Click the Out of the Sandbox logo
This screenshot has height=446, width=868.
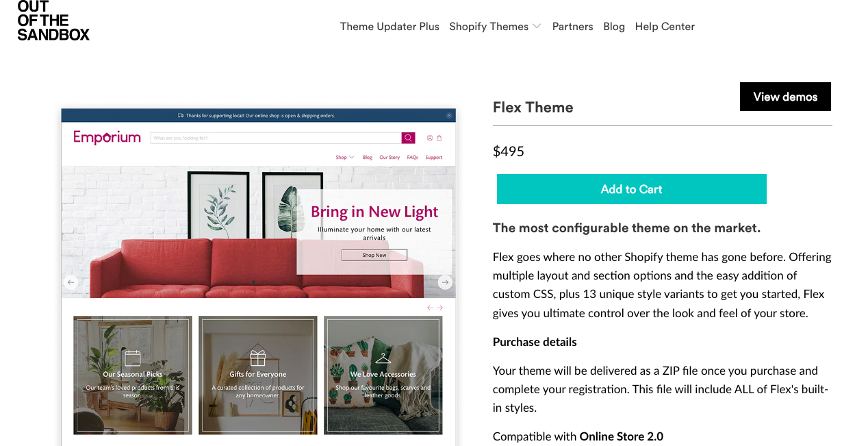(x=53, y=21)
